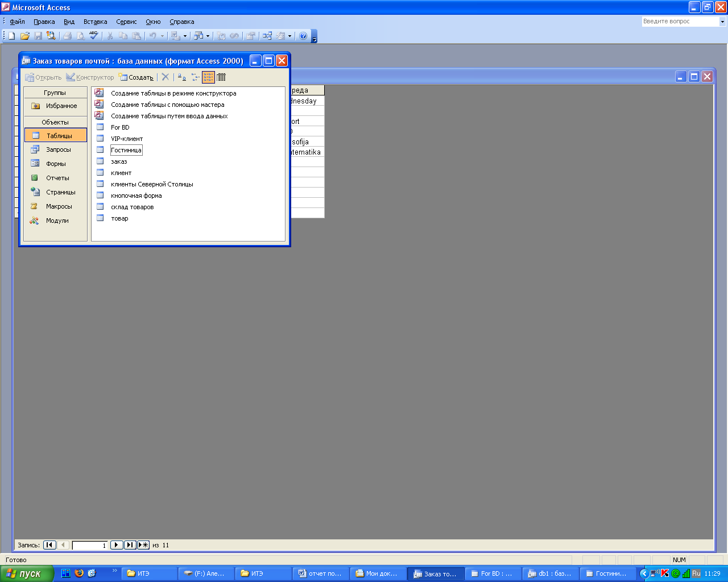Go to next record in the navigator
The width and height of the screenshot is (728, 582).
point(116,545)
